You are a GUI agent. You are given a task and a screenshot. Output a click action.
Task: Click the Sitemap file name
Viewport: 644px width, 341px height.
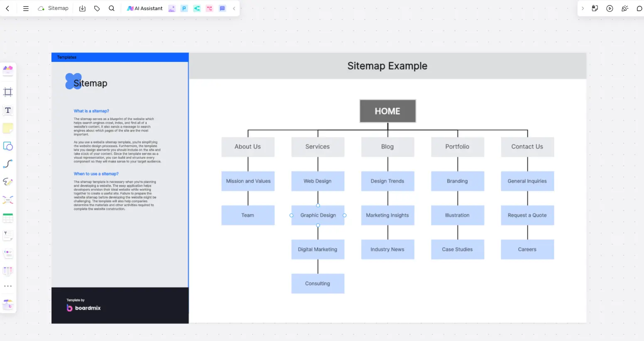tap(58, 8)
